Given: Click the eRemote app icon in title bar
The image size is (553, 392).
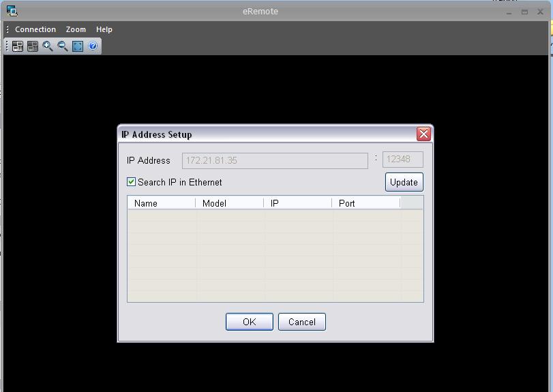Looking at the screenshot, I should coord(12,11).
